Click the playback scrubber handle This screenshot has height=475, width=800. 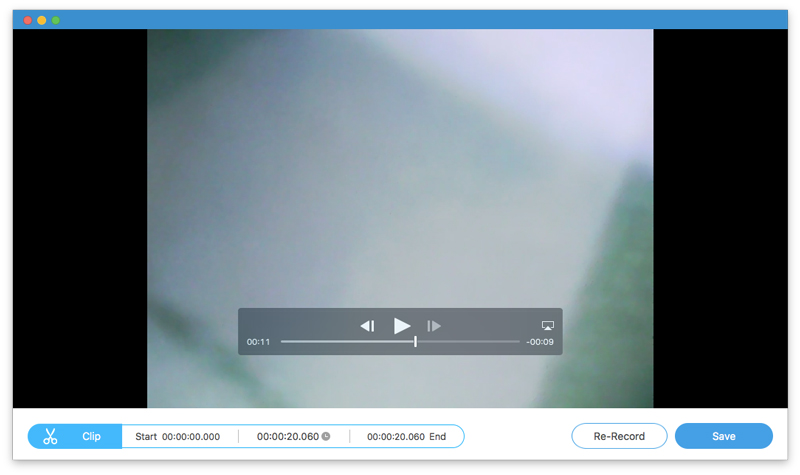(416, 342)
